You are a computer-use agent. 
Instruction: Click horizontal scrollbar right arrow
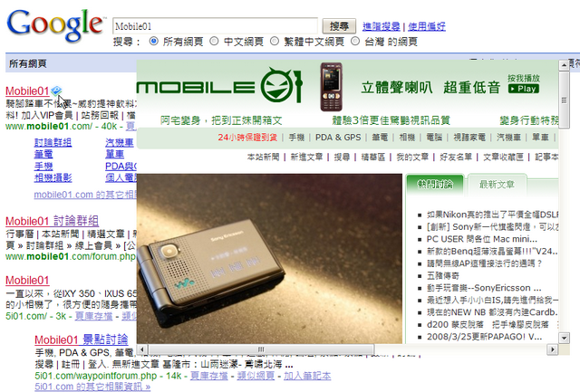pos(552,349)
